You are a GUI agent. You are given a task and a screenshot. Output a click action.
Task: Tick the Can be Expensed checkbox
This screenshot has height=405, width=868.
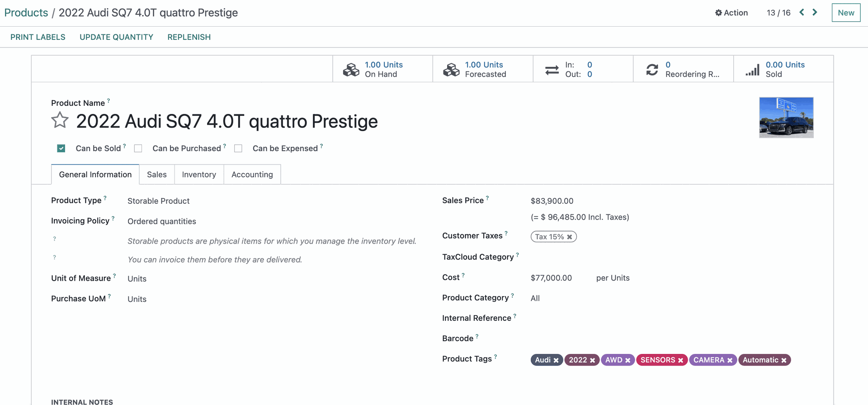click(238, 148)
